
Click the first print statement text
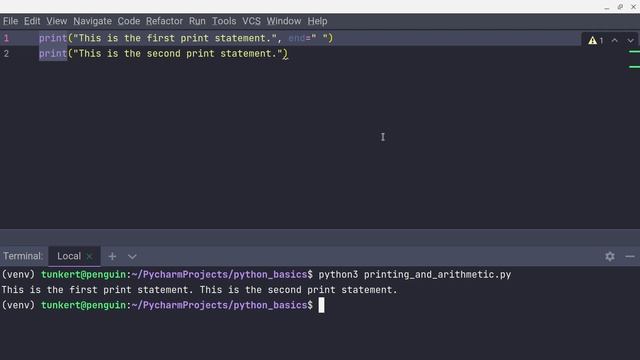click(186, 38)
